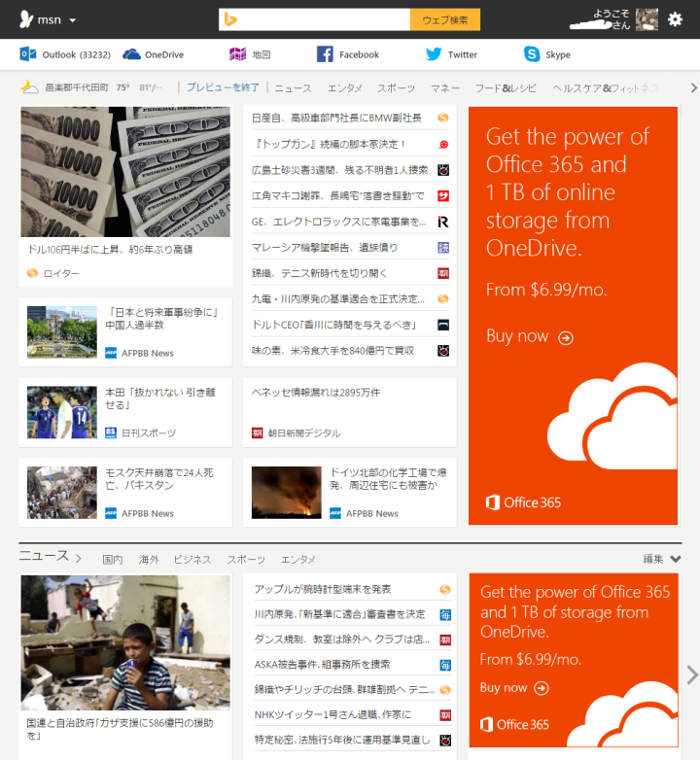Viewport: 700px width, 760px height.
Task: Click 日刊スポーツ source icon
Action: pos(111,432)
